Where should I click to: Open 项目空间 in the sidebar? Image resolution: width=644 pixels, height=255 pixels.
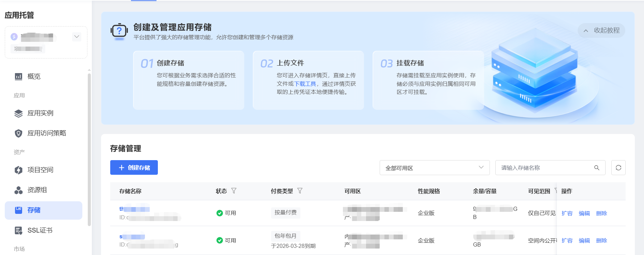click(x=40, y=170)
